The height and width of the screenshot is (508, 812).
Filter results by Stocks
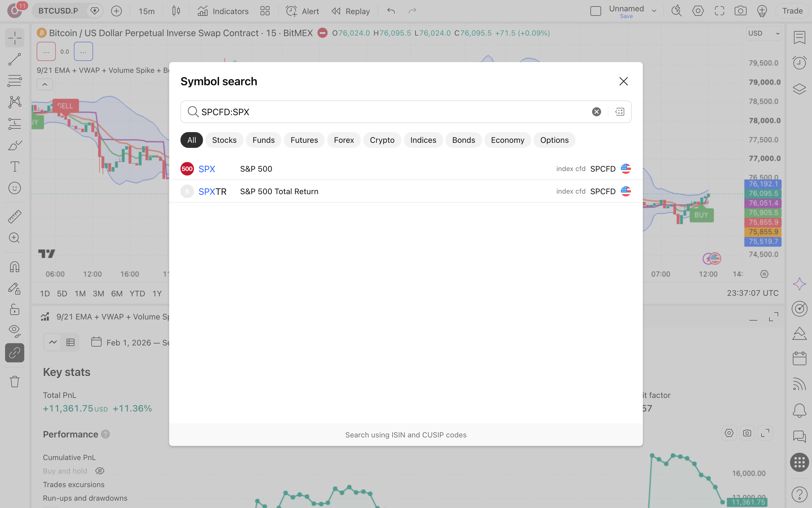224,140
